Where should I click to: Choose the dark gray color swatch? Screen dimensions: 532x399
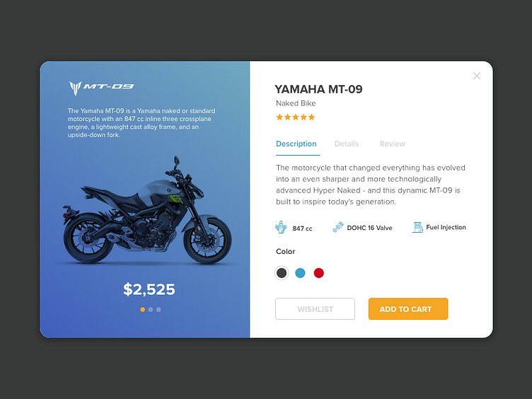[282, 273]
